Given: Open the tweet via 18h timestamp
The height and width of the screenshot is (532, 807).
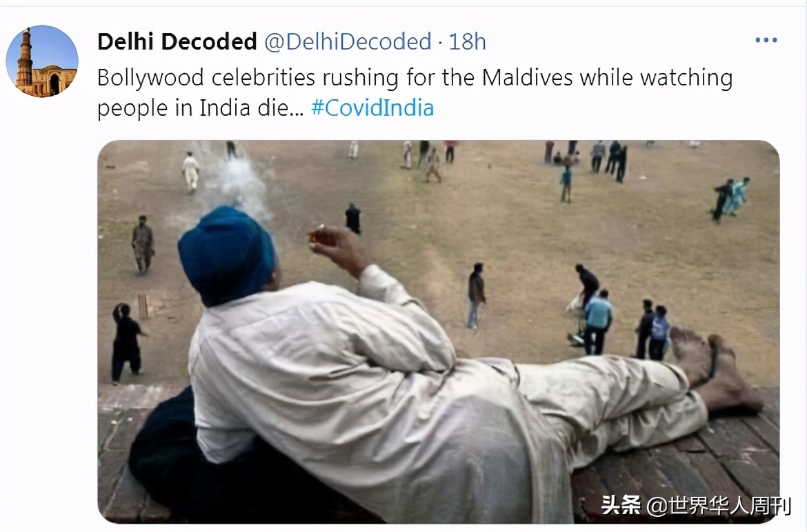Looking at the screenshot, I should 468,41.
